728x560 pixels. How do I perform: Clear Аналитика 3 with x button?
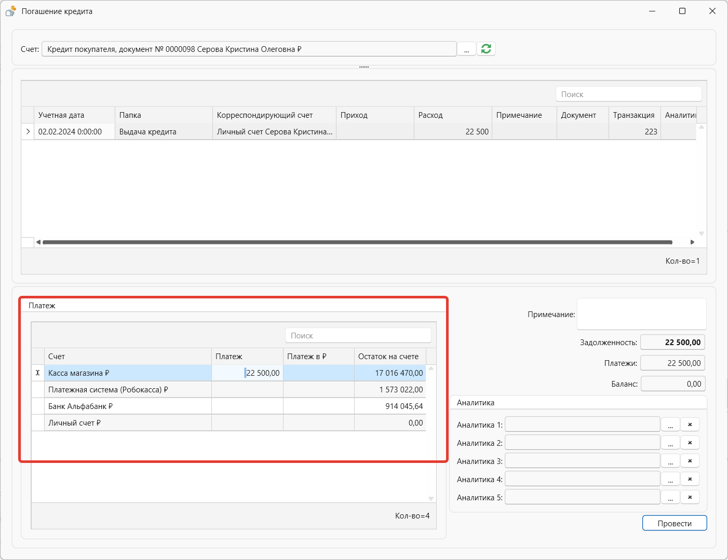(x=690, y=461)
